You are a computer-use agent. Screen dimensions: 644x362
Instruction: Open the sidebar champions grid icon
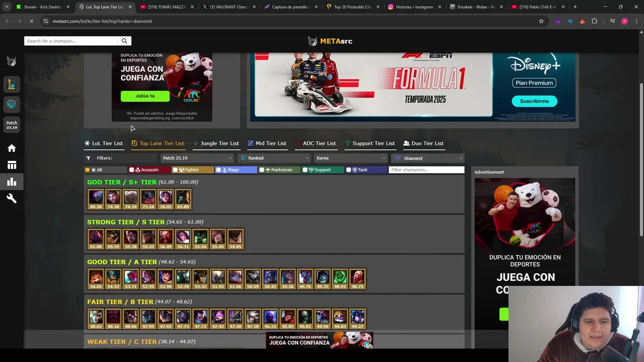click(12, 165)
